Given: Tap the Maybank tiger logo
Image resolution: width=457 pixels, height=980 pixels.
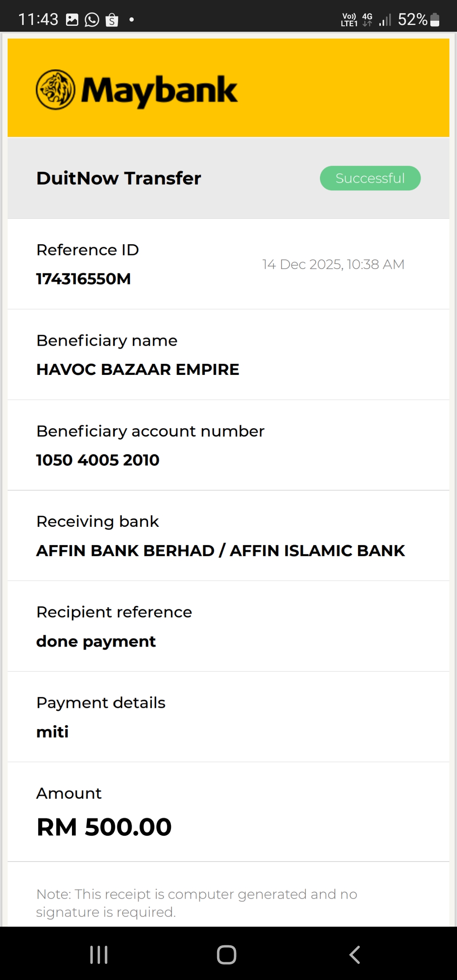Looking at the screenshot, I should tap(55, 90).
